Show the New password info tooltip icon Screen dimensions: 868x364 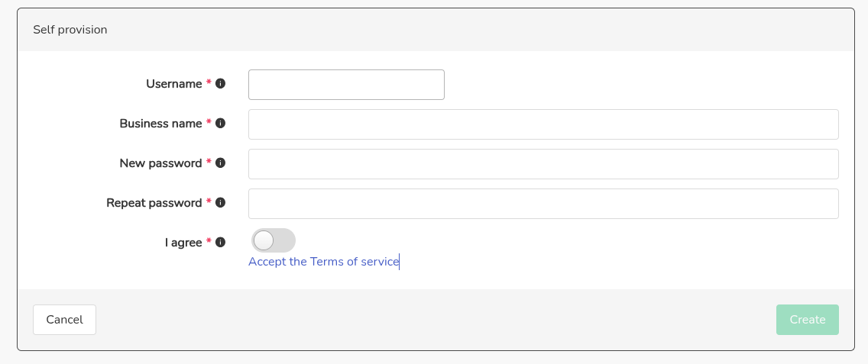221,163
